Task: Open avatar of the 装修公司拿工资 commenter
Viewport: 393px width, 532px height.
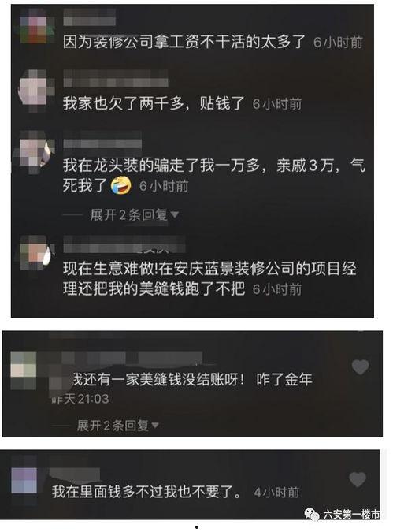Action: click(36, 27)
